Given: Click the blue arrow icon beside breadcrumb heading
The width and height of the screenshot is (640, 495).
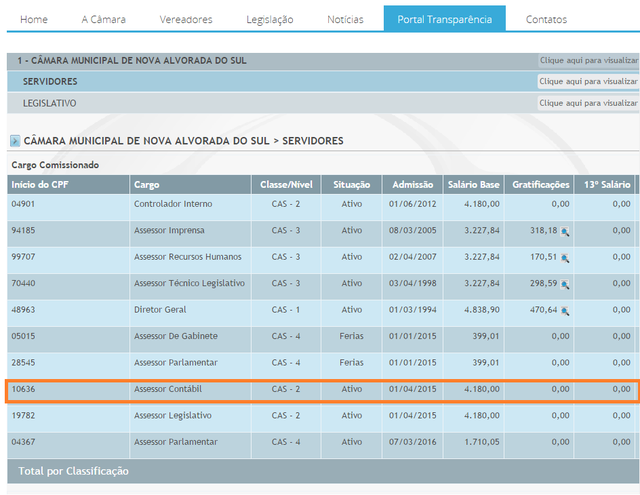Looking at the screenshot, I should pos(15,141).
